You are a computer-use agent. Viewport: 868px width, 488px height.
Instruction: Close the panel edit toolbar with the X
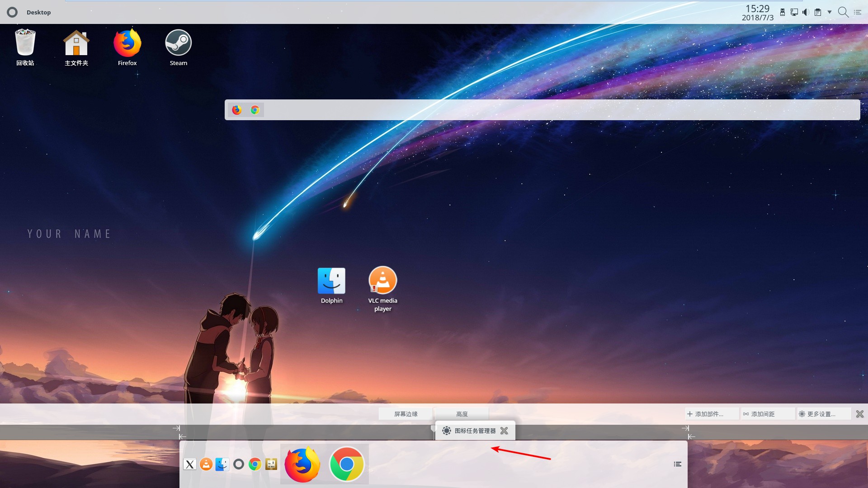[860, 414]
